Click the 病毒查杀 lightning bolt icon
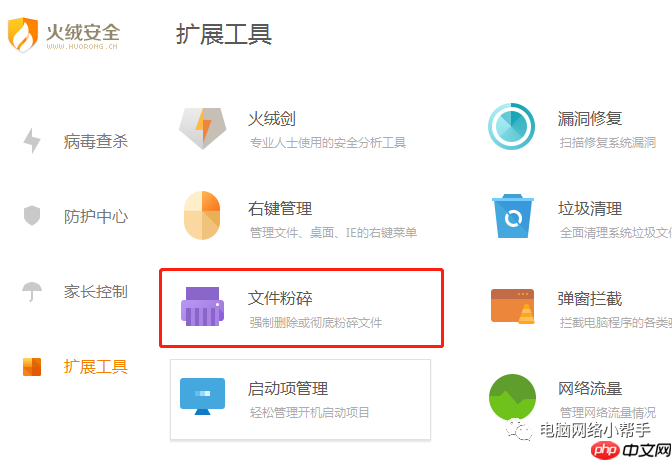This screenshot has height=460, width=672. (x=32, y=141)
